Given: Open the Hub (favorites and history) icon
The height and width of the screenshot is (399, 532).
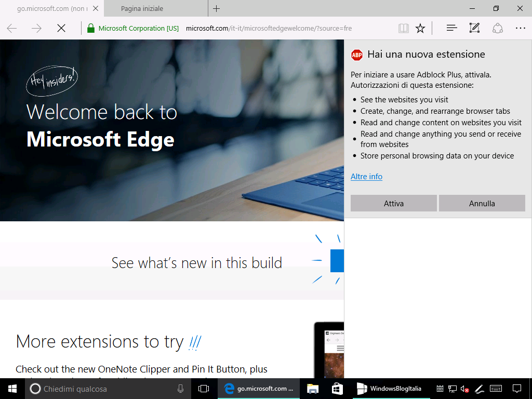Looking at the screenshot, I should click(451, 28).
